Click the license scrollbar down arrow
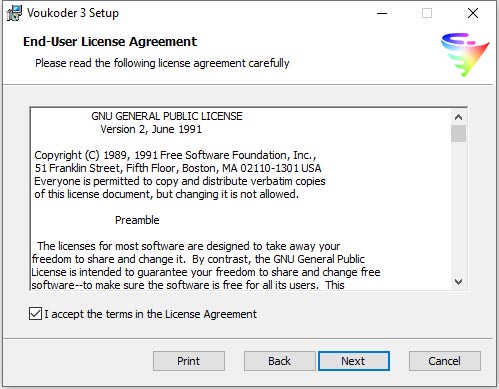Image resolution: width=499 pixels, height=389 pixels. coord(458,282)
